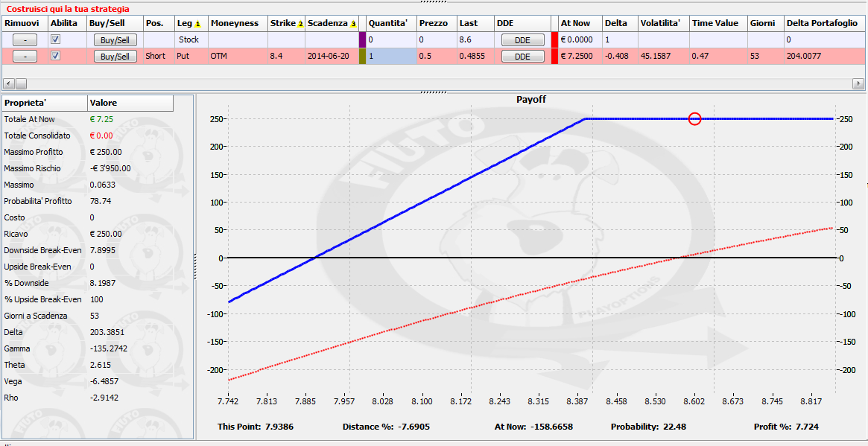The width and height of the screenshot is (868, 446).
Task: Open DDE for the Short Put leg
Action: [x=522, y=57]
